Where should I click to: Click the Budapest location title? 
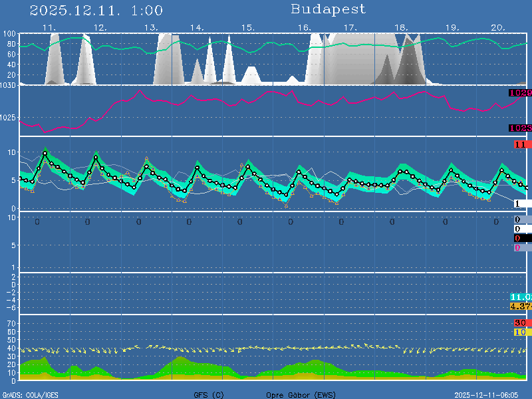pyautogui.click(x=329, y=9)
